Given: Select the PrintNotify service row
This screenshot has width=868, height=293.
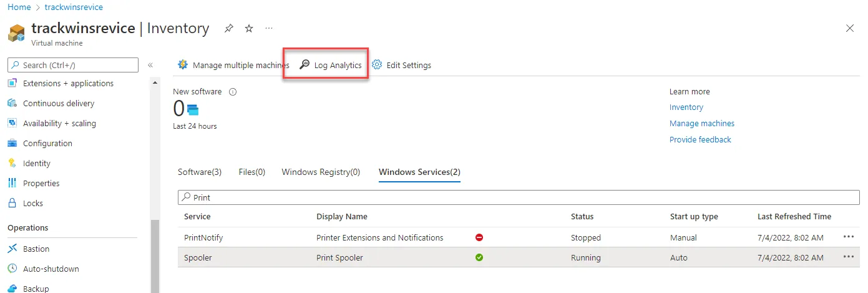Looking at the screenshot, I should (x=519, y=237).
